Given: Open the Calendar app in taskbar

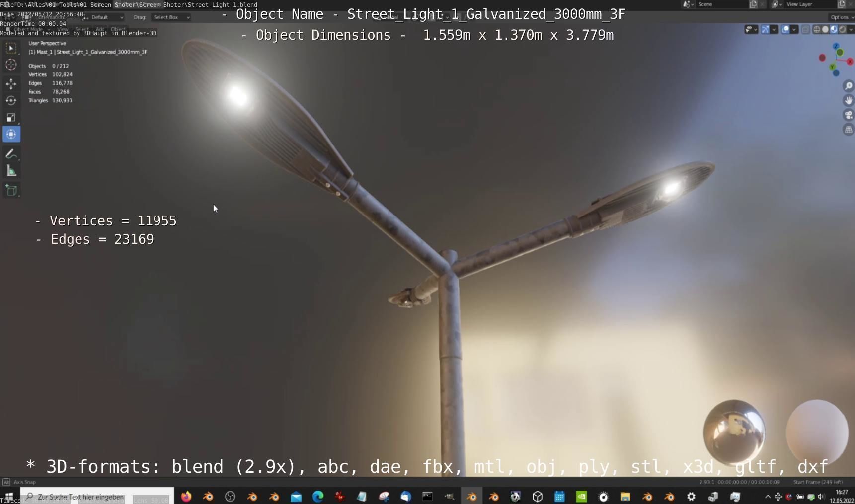Looking at the screenshot, I should pyautogui.click(x=559, y=497).
